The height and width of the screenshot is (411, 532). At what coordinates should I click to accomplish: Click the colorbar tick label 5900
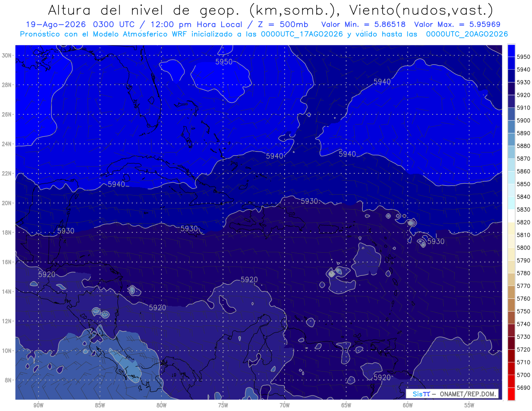[x=524, y=121]
